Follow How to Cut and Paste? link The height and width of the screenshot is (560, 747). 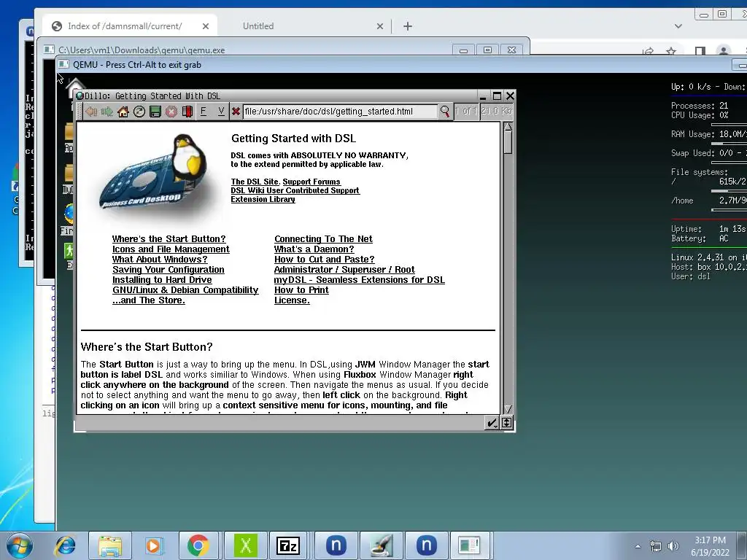[325, 260]
